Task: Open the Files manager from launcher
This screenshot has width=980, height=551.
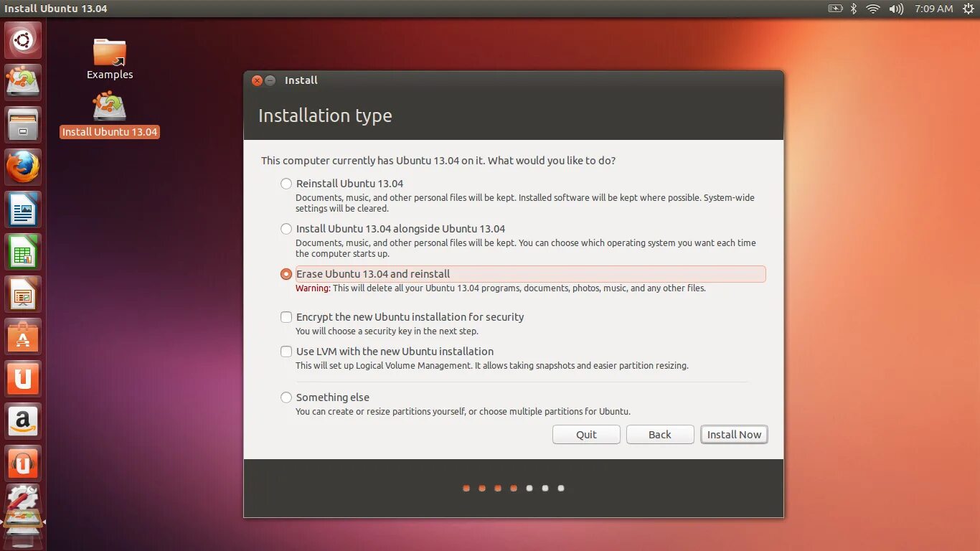Action: click(x=23, y=124)
